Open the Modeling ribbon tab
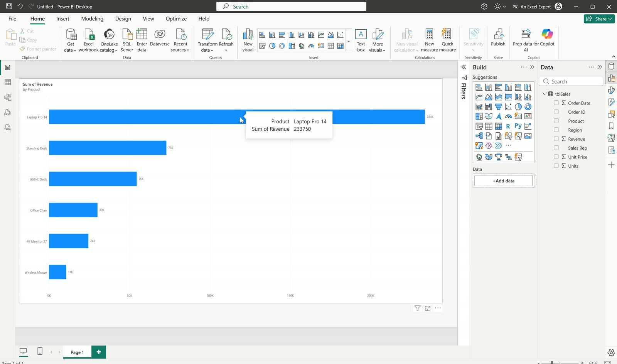The height and width of the screenshot is (364, 617). [x=92, y=19]
